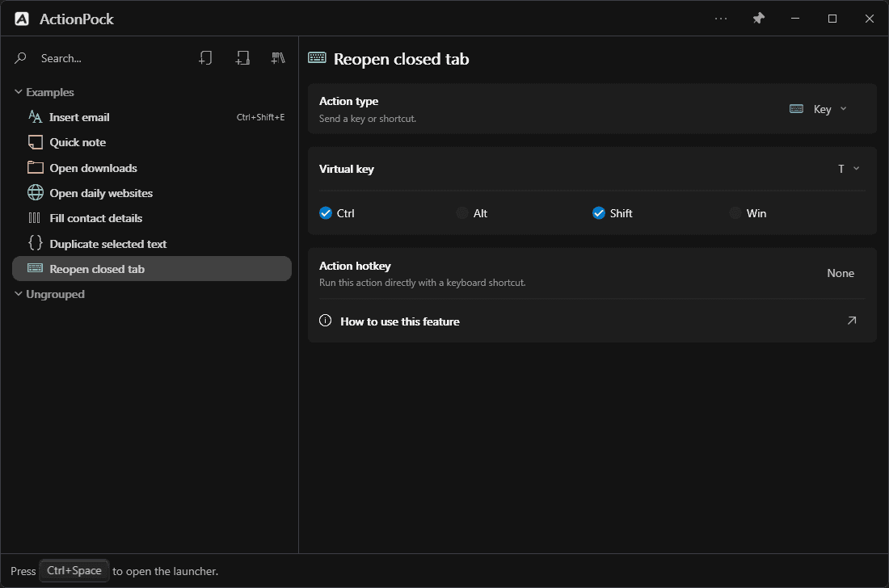889x588 pixels.
Task: Enable the Alt modifier checkbox
Action: (x=462, y=213)
